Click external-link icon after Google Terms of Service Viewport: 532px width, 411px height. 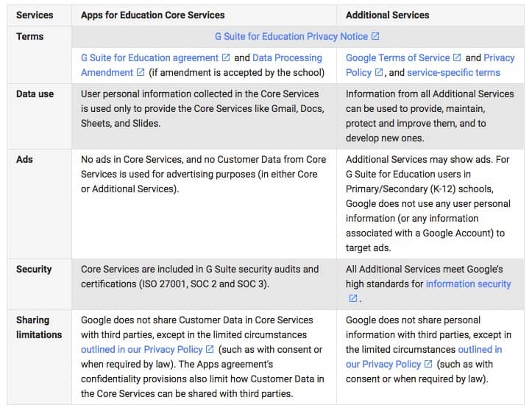457,57
